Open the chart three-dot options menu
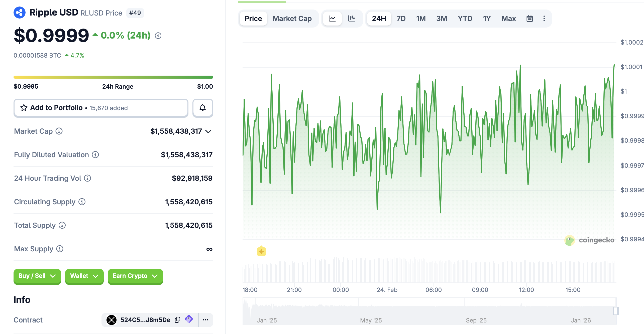The image size is (644, 334). click(544, 19)
